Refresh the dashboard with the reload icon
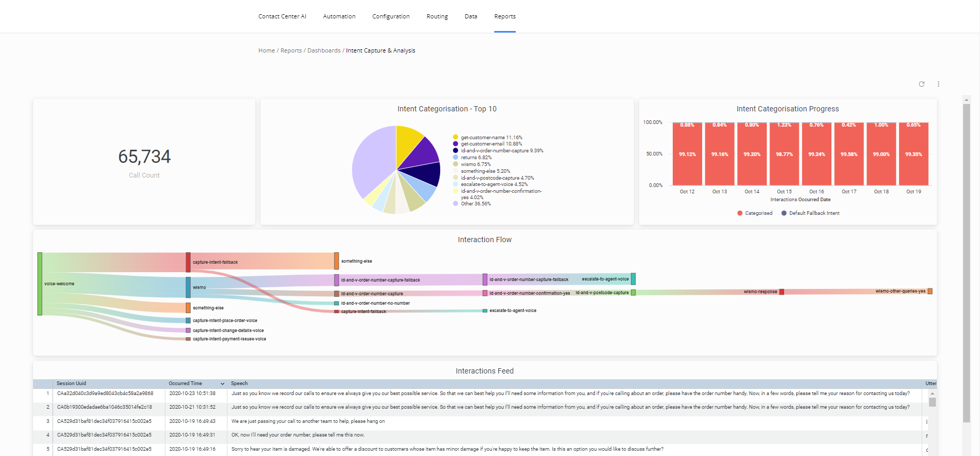 click(921, 84)
